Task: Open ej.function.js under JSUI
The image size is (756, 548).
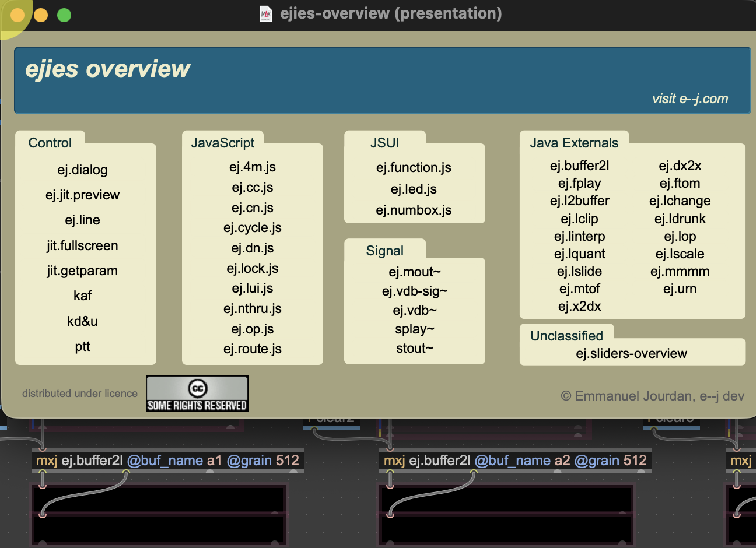Action: pyautogui.click(x=414, y=167)
